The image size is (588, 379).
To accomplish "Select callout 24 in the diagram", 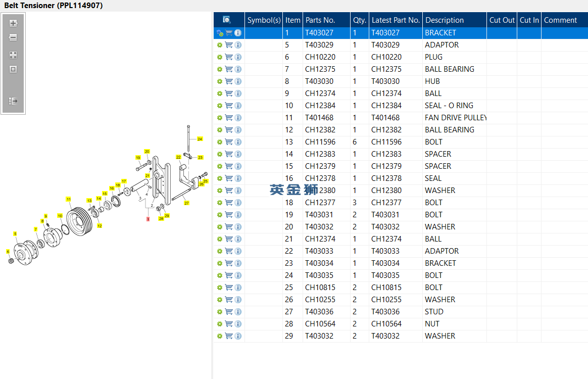I will click(x=200, y=139).
